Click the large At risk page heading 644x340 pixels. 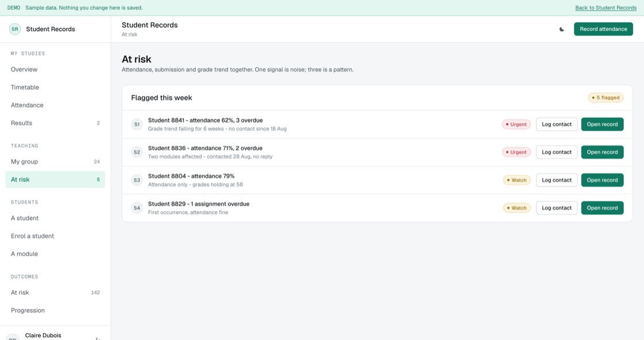coord(136,59)
